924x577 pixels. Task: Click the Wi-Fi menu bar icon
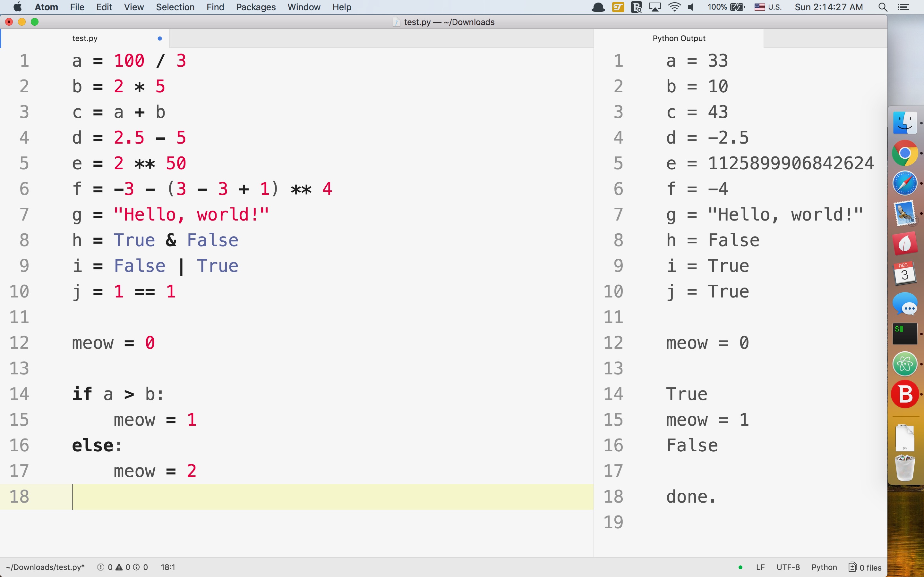click(674, 7)
